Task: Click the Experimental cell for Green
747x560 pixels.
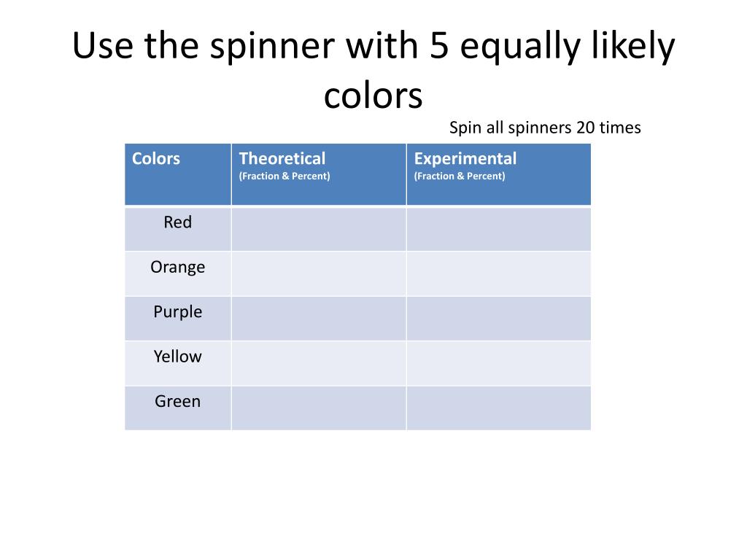Action: tap(499, 408)
